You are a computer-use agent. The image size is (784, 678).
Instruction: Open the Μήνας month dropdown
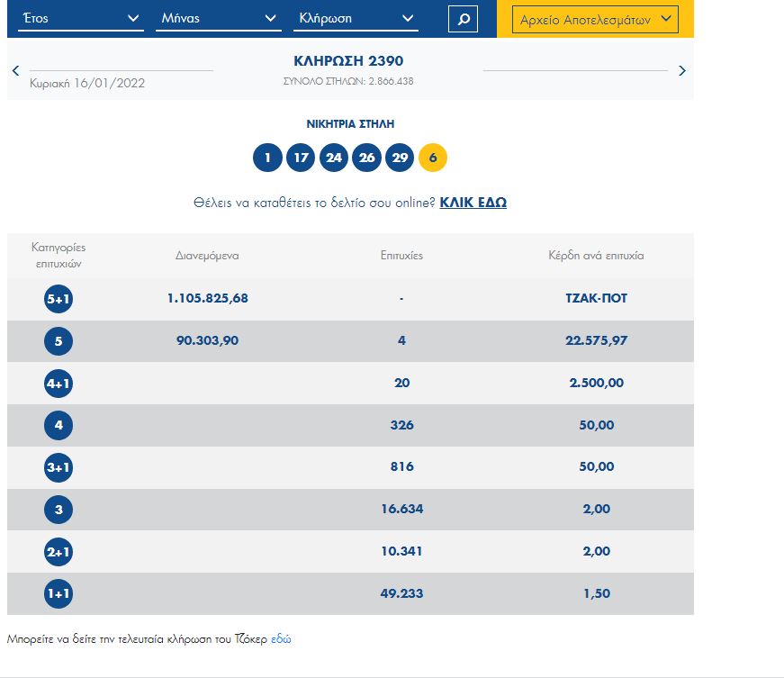(x=218, y=19)
